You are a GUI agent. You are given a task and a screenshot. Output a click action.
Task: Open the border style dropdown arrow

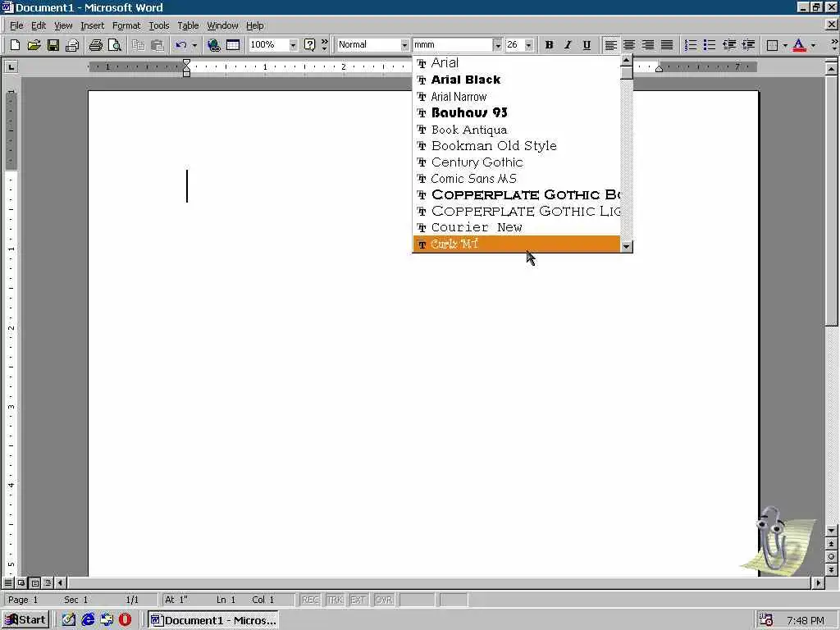point(785,45)
